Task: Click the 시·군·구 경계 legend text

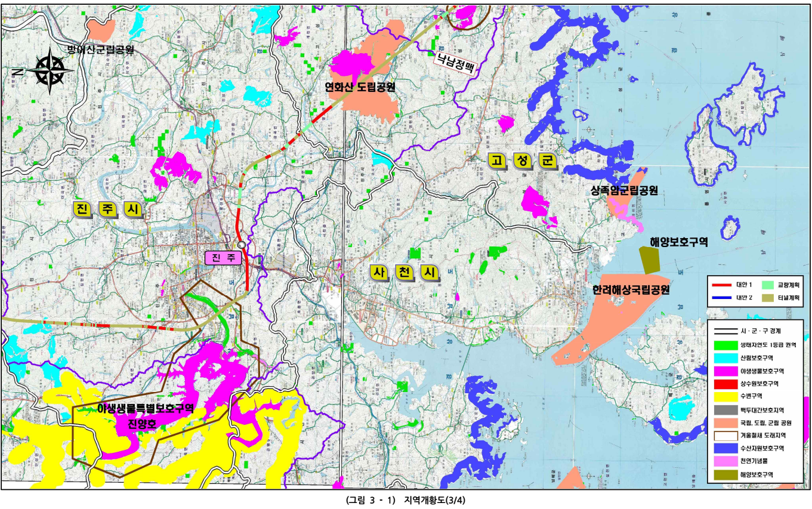Action: coord(761,331)
